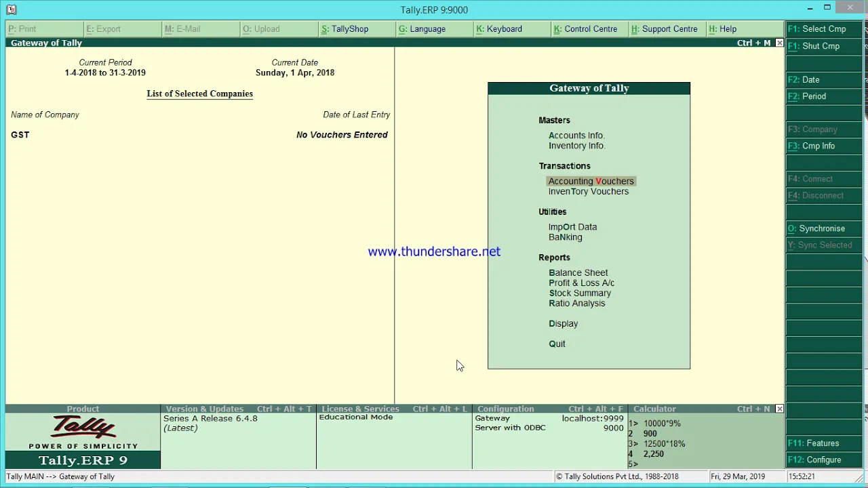Maximize the Tally.ERP 9 window
The image size is (868, 488).
827,8
